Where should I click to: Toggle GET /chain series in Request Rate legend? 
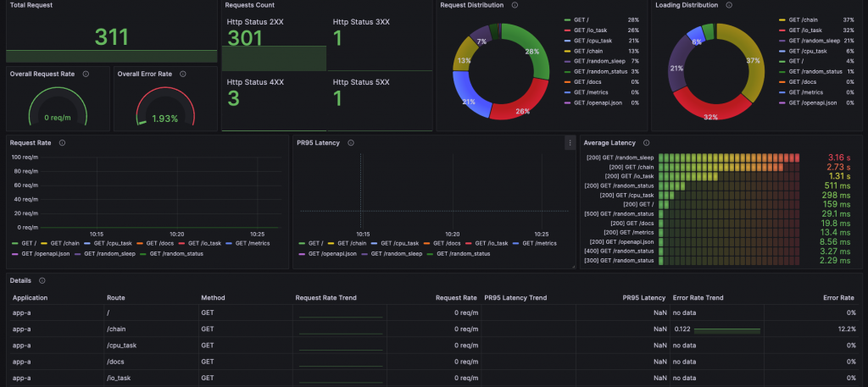coord(60,243)
